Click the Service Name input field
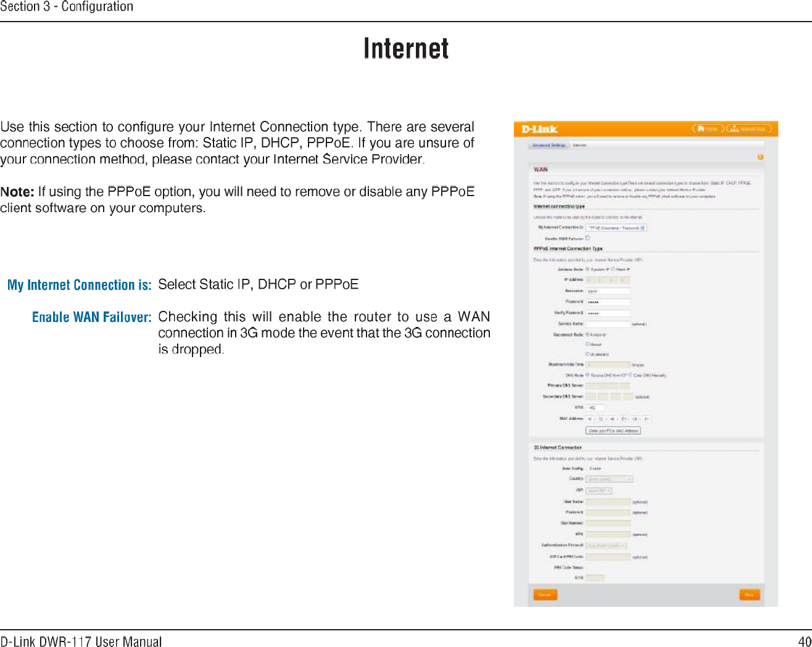812x647 pixels. tap(608, 324)
